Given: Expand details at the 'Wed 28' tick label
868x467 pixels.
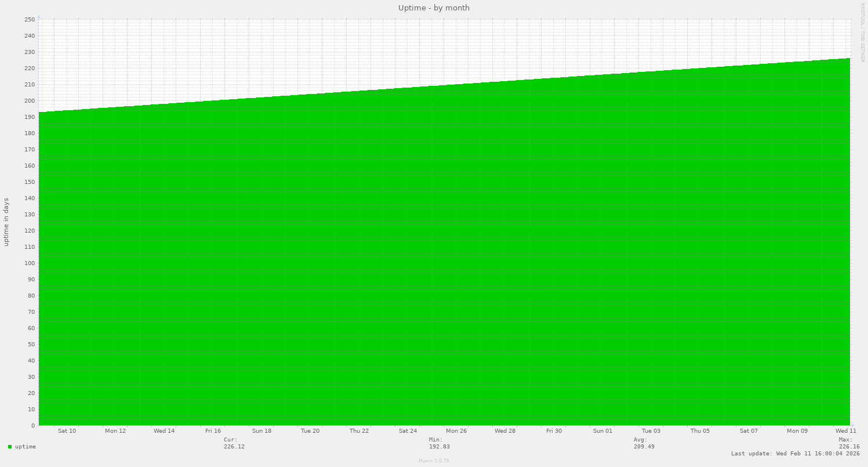Looking at the screenshot, I should click(x=504, y=431).
